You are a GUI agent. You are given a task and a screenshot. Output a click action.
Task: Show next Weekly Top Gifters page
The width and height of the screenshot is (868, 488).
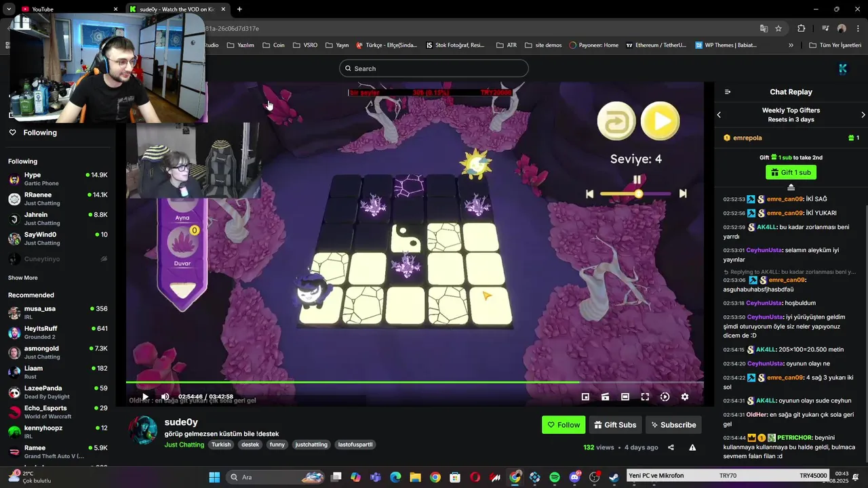863,115
